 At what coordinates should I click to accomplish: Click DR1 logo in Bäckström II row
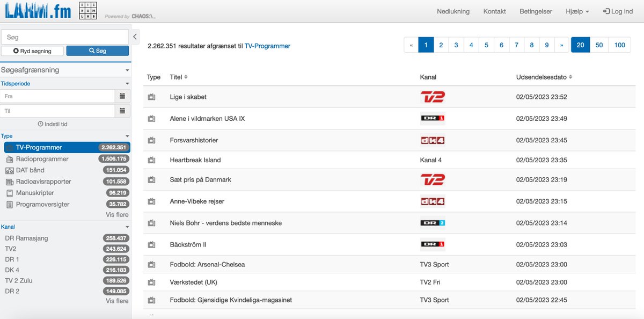[433, 245]
